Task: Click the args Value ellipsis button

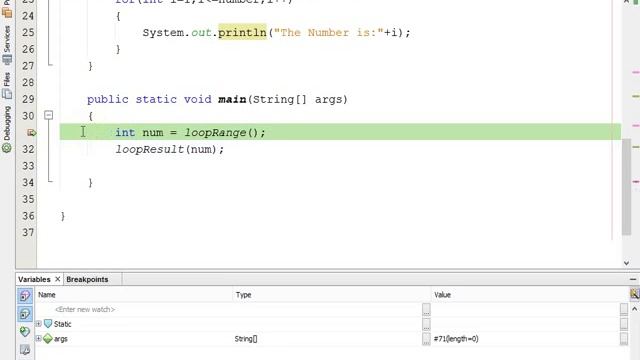Action: click(624, 339)
